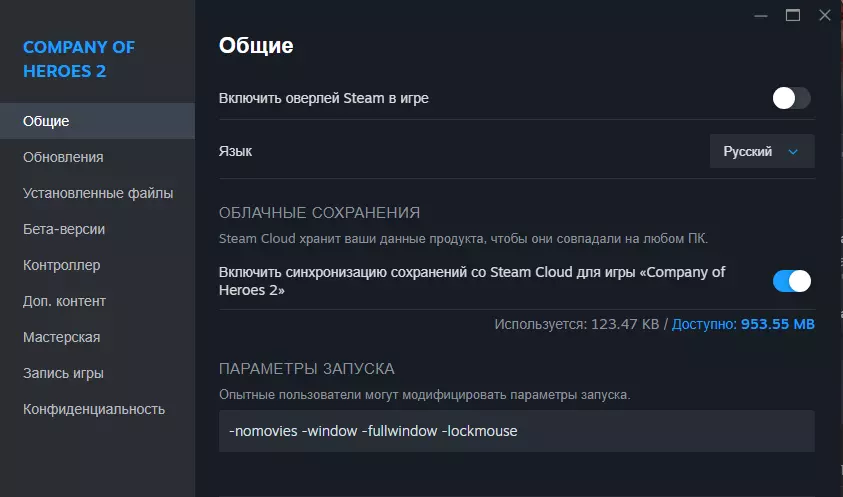Click the Company of Heroes 2 title
Screen dimensions: 843x497
pos(78,59)
